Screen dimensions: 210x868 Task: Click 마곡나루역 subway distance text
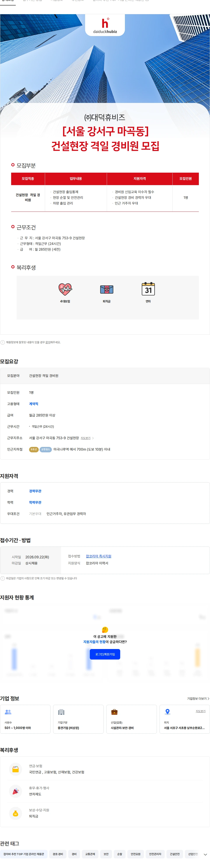(x=82, y=449)
